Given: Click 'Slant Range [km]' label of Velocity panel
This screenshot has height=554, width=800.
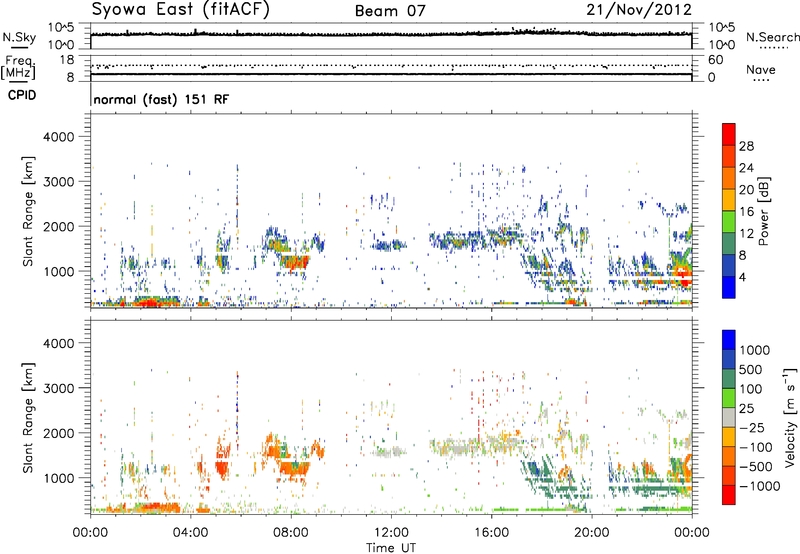Looking at the screenshot, I should [x=27, y=418].
